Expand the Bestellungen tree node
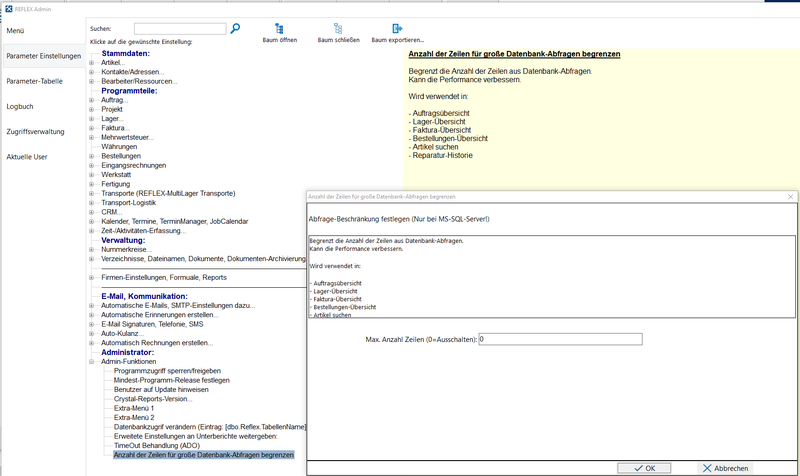Viewport: 800px width, 476px height. click(x=92, y=156)
